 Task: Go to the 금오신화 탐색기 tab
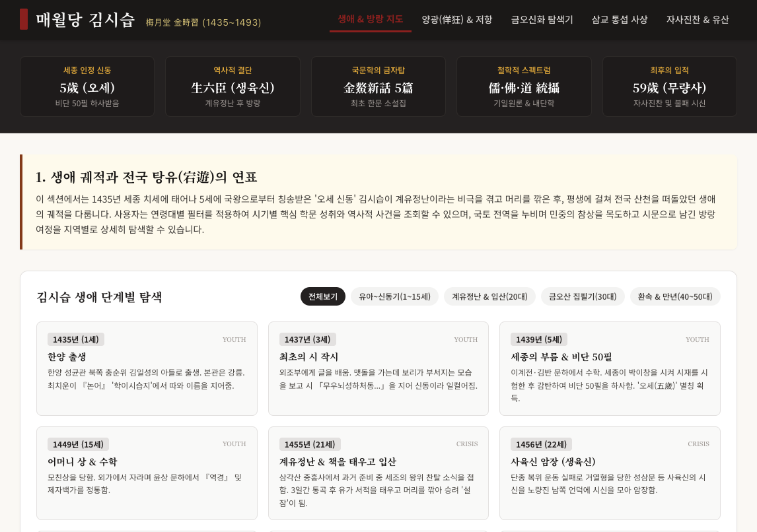tap(542, 20)
